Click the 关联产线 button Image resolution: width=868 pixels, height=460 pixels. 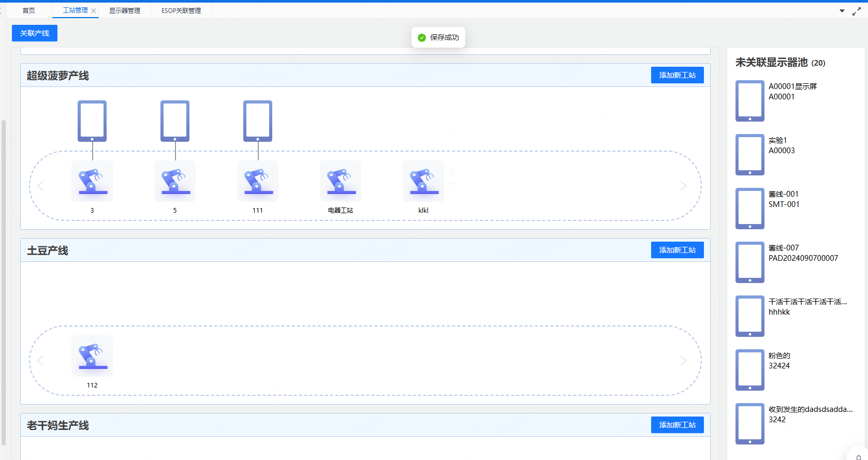tap(35, 33)
